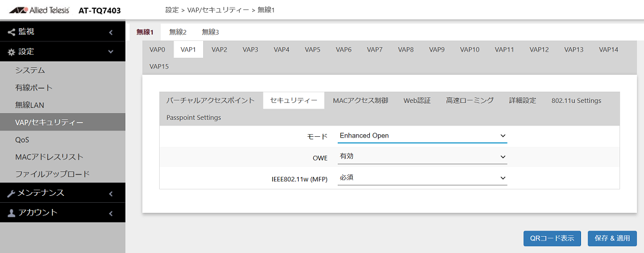This screenshot has height=253, width=644.
Task: Expand the アカウント menu chevron
Action: pyautogui.click(x=111, y=213)
